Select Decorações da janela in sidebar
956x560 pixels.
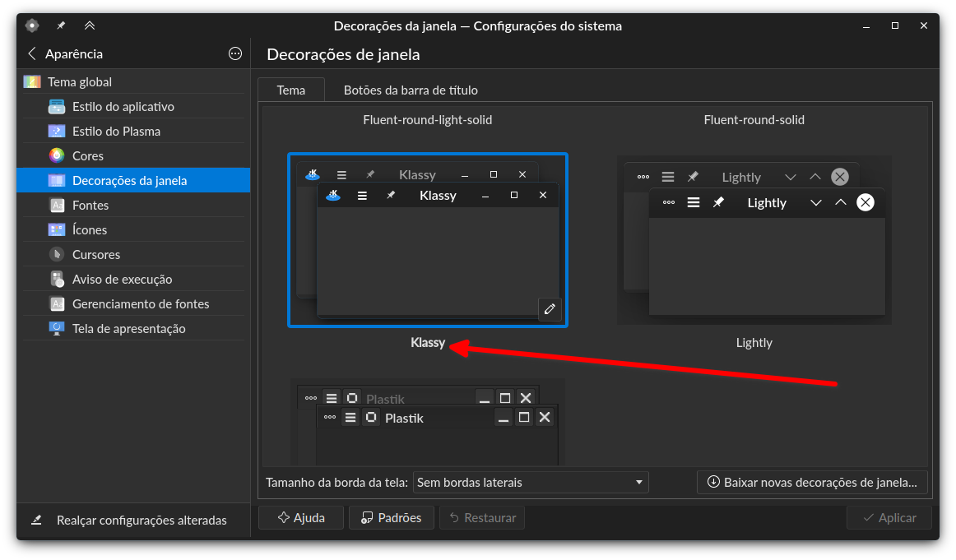click(133, 180)
